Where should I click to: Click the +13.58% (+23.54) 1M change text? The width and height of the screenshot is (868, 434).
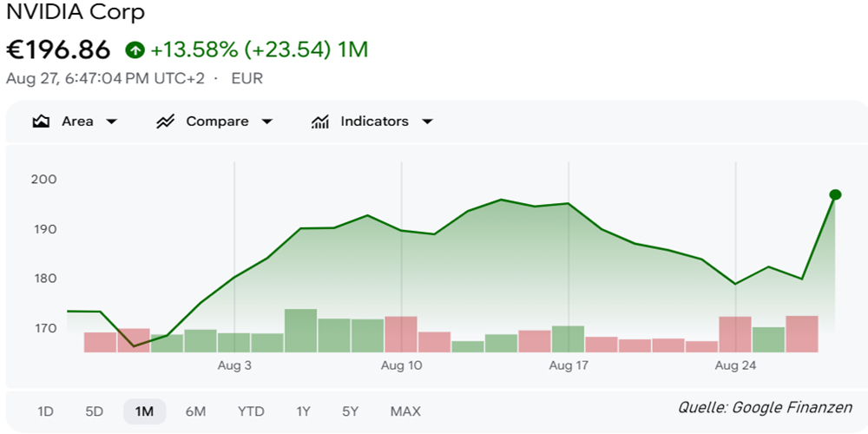coord(259,50)
